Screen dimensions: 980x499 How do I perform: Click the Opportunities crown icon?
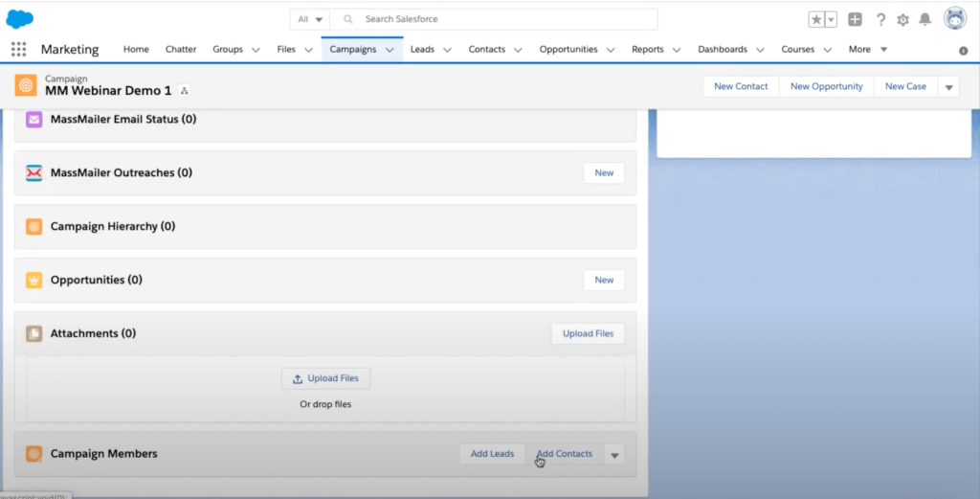tap(33, 280)
